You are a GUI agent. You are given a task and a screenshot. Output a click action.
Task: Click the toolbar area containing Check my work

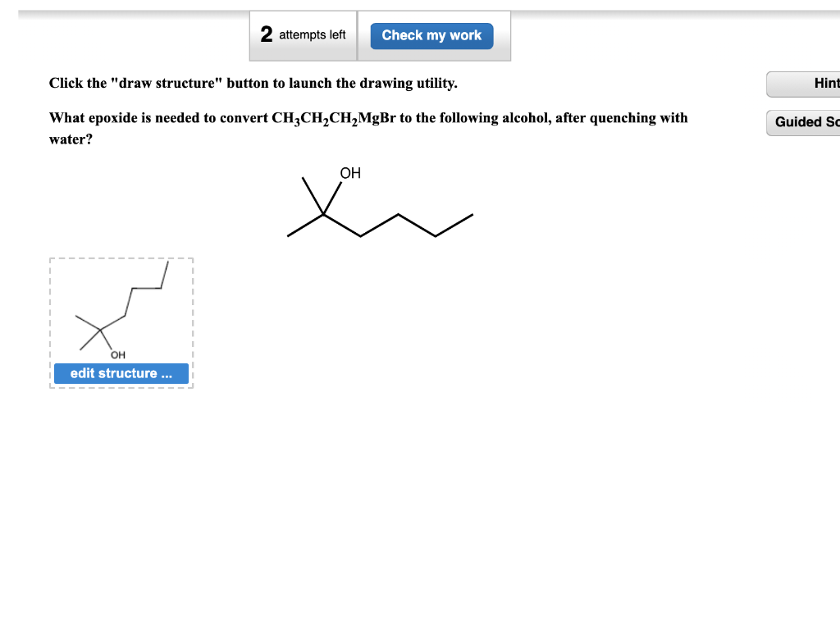[x=380, y=35]
